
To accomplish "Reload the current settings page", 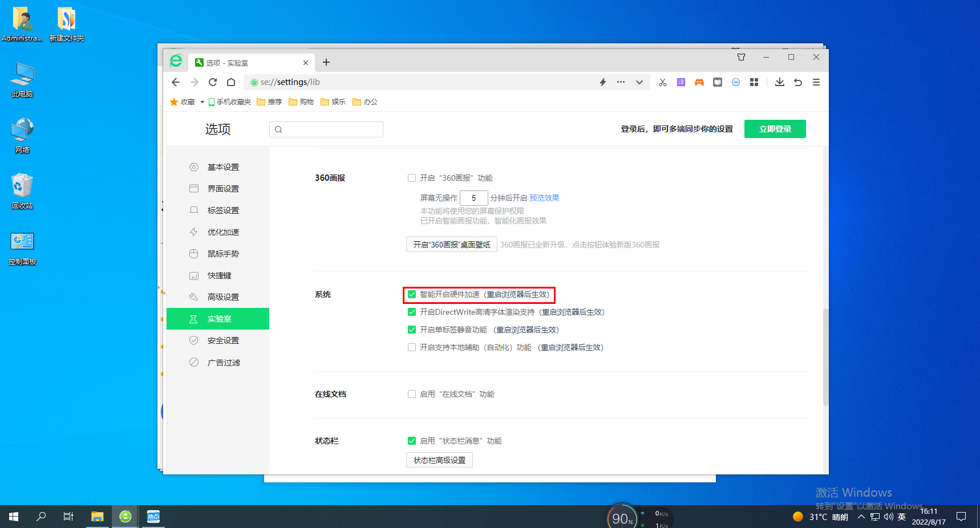I will [x=213, y=82].
